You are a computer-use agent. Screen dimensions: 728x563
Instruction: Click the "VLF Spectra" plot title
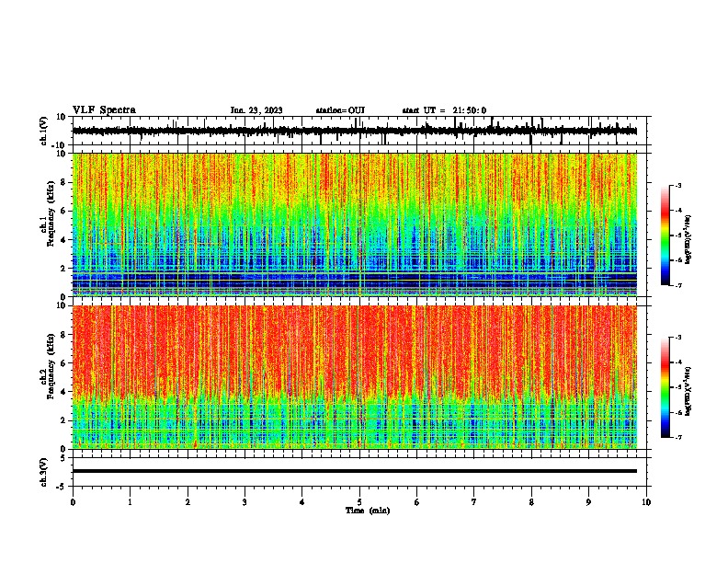tap(104, 110)
